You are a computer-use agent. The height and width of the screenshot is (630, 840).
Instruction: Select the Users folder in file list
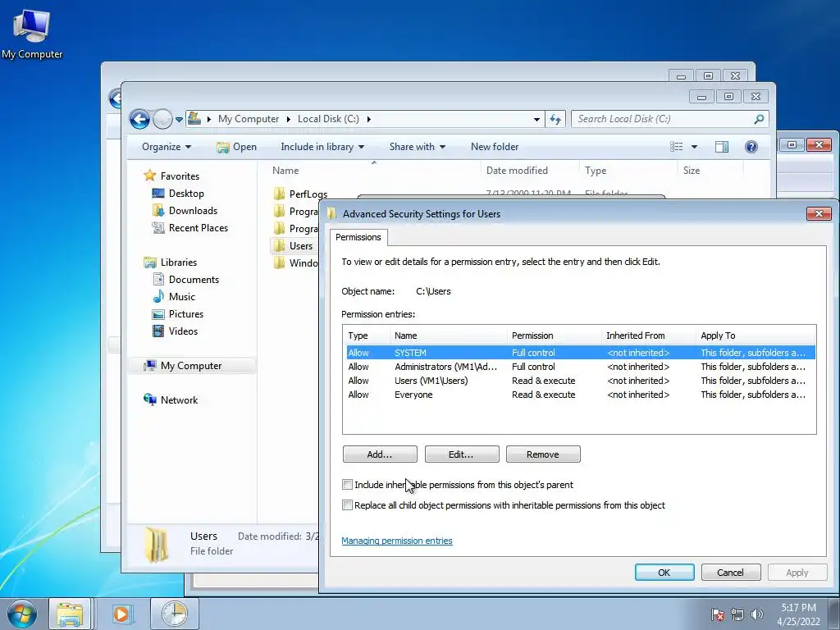tap(294, 246)
